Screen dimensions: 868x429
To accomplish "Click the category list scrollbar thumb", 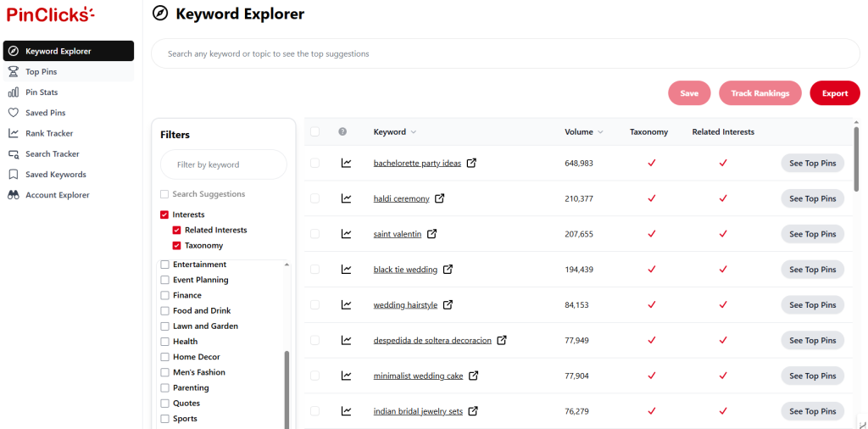I will pyautogui.click(x=287, y=390).
